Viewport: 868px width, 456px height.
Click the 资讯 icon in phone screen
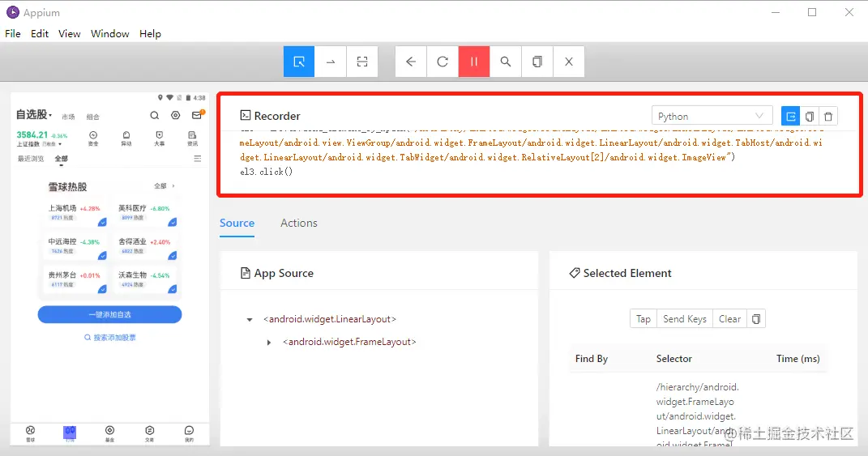192,139
